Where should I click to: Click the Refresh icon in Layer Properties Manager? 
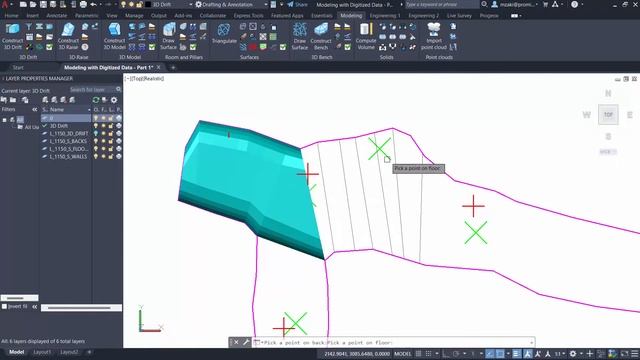click(96, 100)
